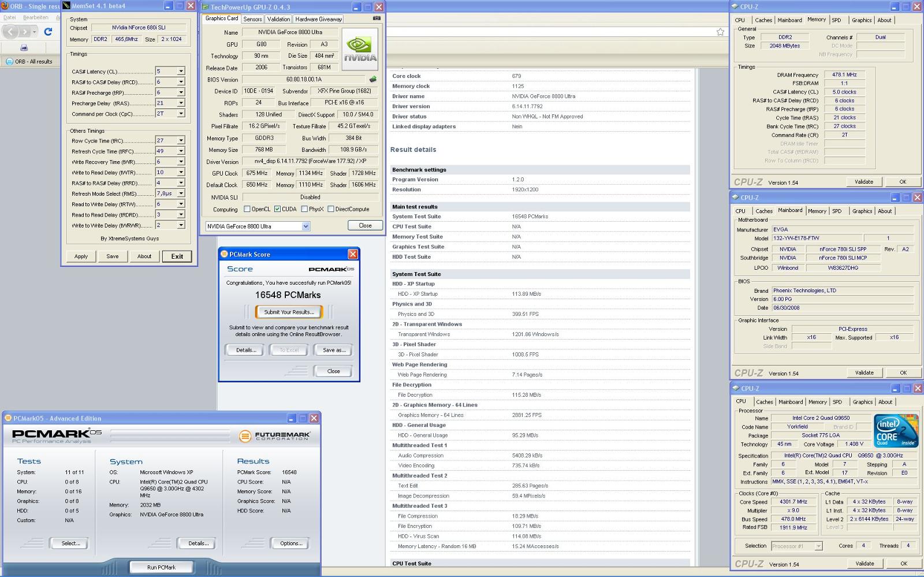Click the '16548 PCMarks' score text
This screenshot has height=577, width=924.
click(288, 295)
